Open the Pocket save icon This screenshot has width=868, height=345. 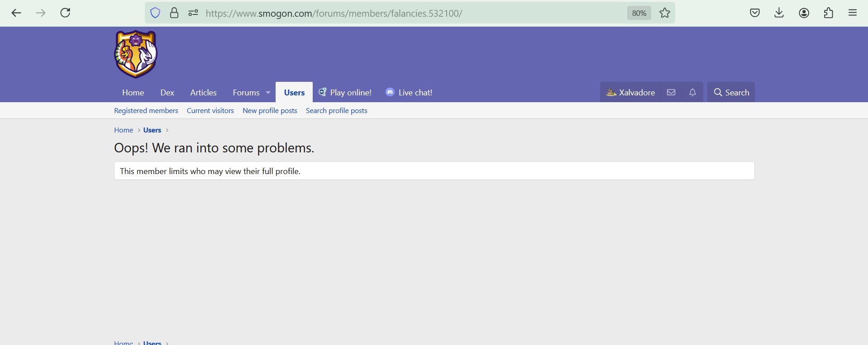[755, 13]
